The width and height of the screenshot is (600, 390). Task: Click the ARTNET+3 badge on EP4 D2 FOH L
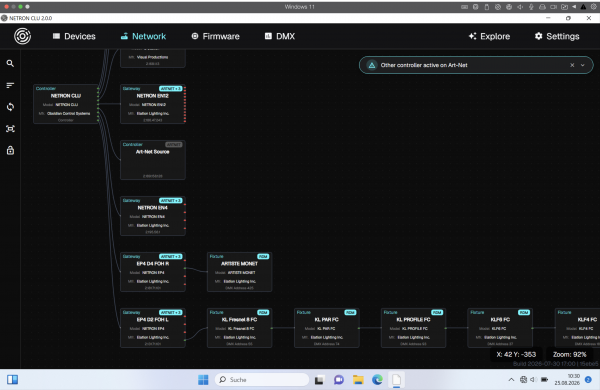pos(171,313)
